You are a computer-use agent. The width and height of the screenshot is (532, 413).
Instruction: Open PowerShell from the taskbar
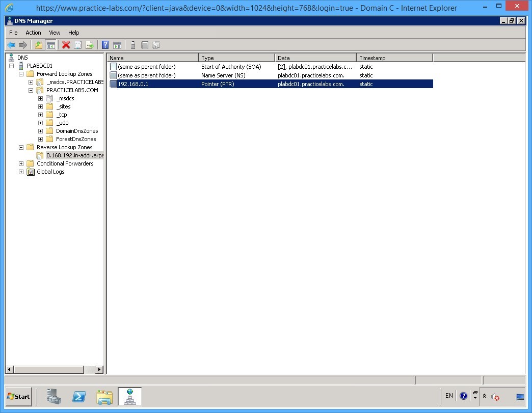[79, 397]
